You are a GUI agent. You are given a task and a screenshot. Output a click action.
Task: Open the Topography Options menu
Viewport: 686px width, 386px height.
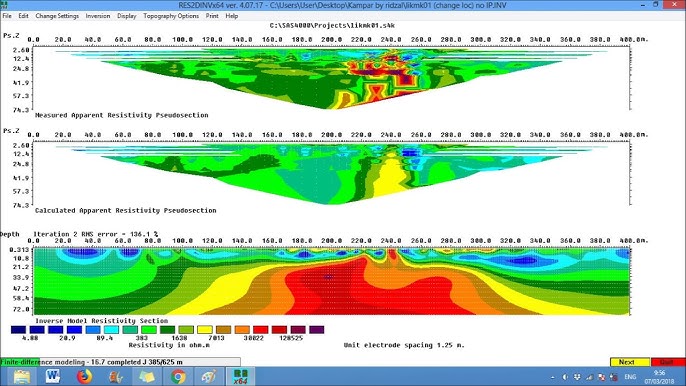[x=171, y=16]
